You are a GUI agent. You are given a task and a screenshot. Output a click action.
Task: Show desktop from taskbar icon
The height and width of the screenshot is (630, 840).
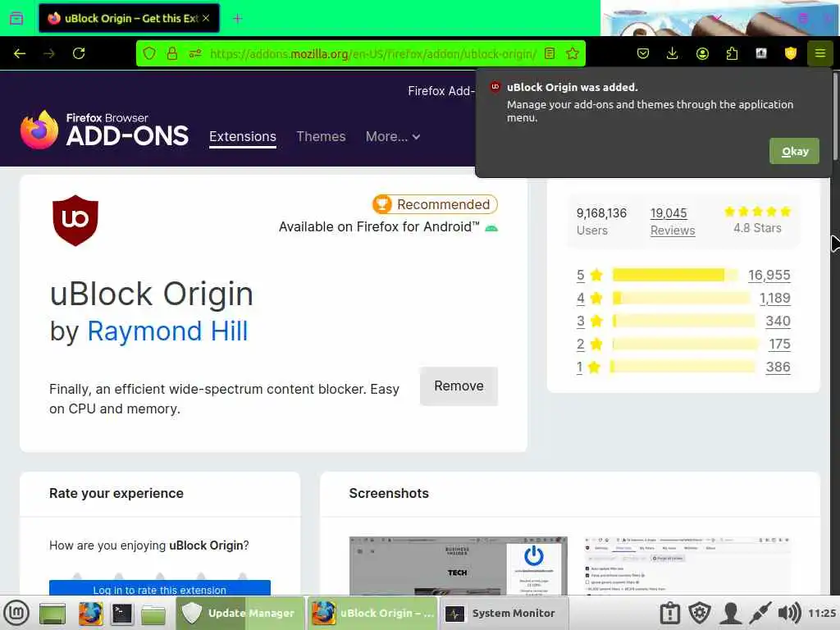pos(52,614)
